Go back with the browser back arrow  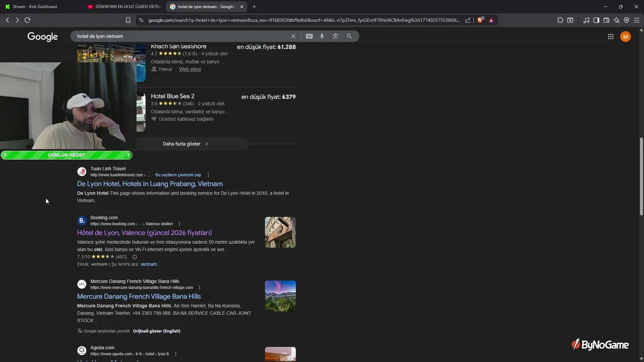(7, 20)
